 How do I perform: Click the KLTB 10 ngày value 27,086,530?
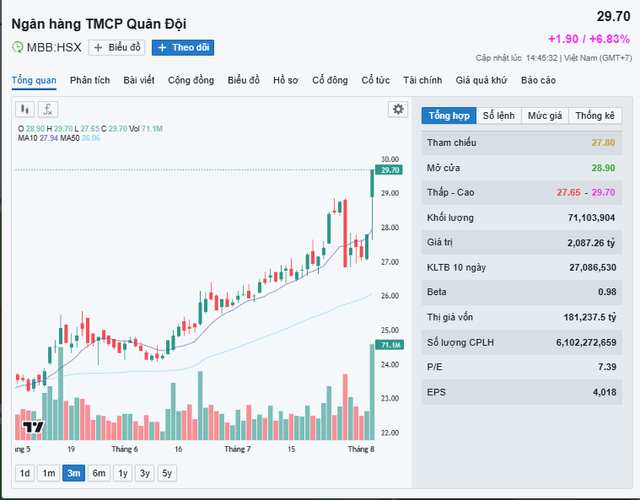(593, 267)
